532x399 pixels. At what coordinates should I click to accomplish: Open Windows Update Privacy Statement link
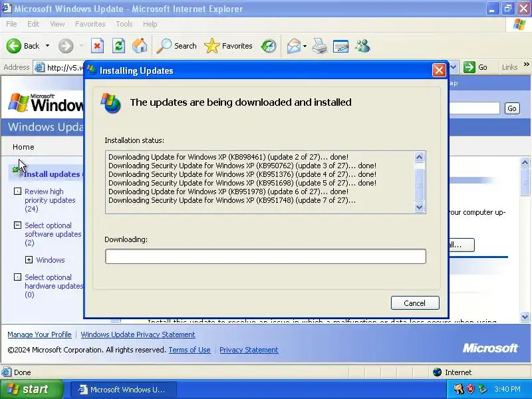pos(138,334)
